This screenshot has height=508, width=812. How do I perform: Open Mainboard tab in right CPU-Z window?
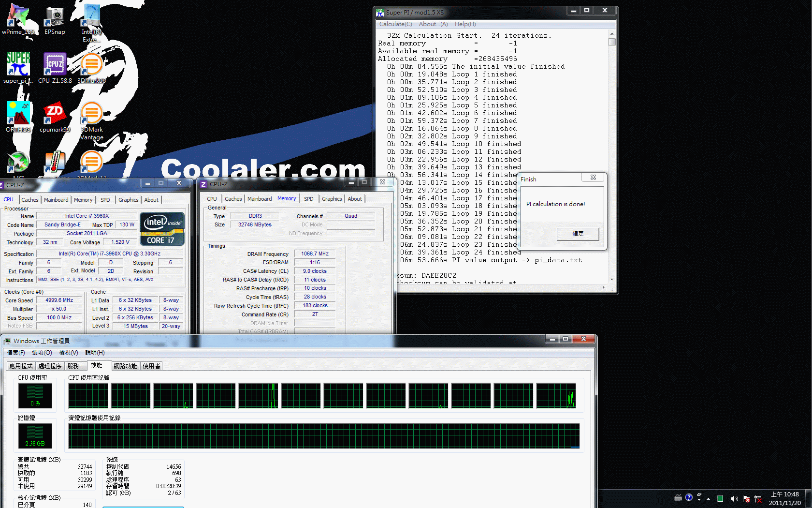pos(260,199)
